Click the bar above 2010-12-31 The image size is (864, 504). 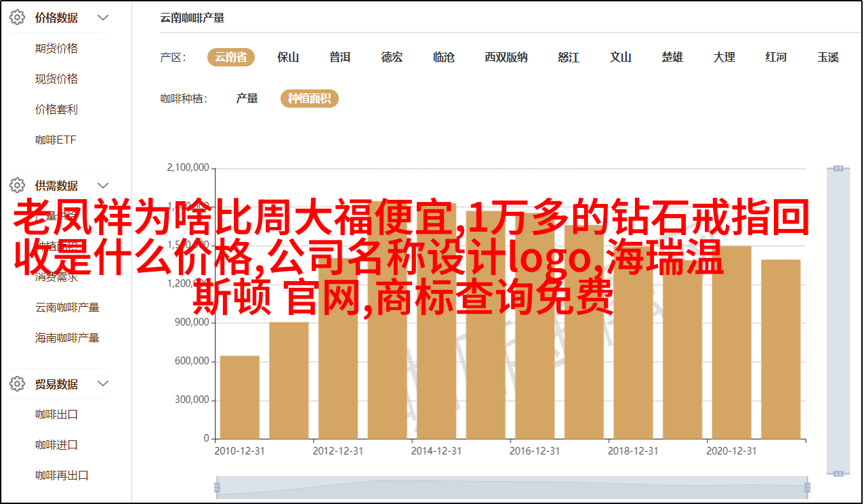(x=240, y=397)
